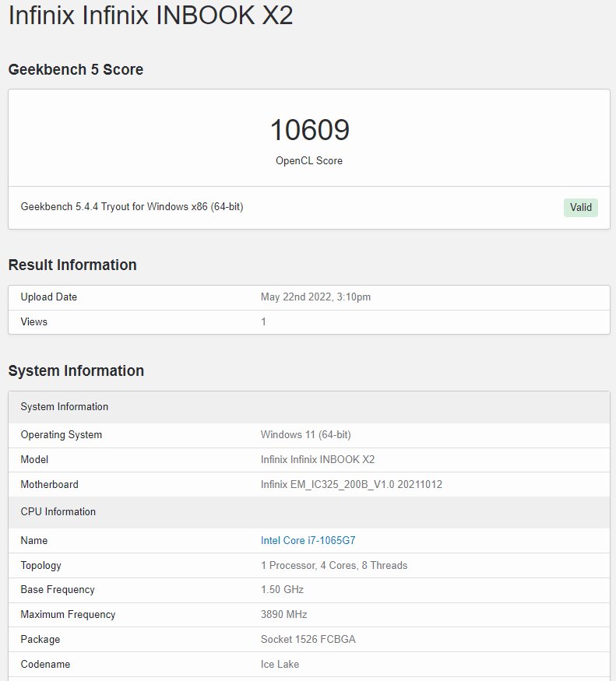The image size is (616, 681).
Task: Click the CPU Information header row
Action: pyautogui.click(x=309, y=512)
